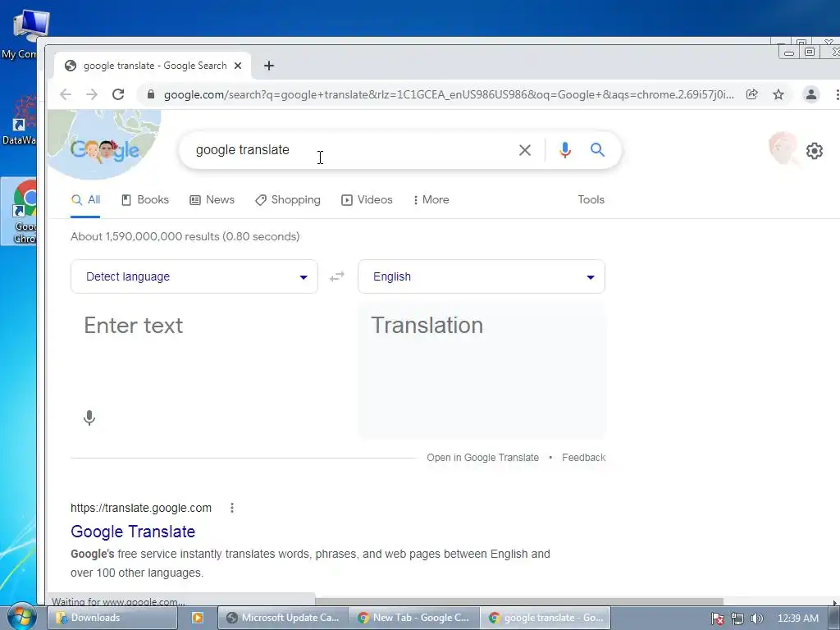The image size is (840, 630).
Task: Open the Downloads taskbar button
Action: tap(112, 618)
